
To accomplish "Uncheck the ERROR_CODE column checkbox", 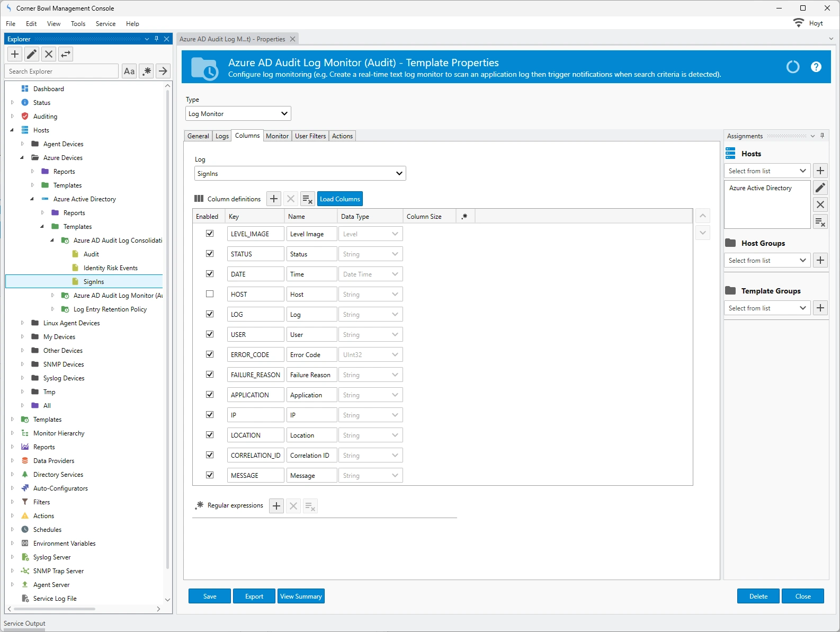I will [x=210, y=354].
